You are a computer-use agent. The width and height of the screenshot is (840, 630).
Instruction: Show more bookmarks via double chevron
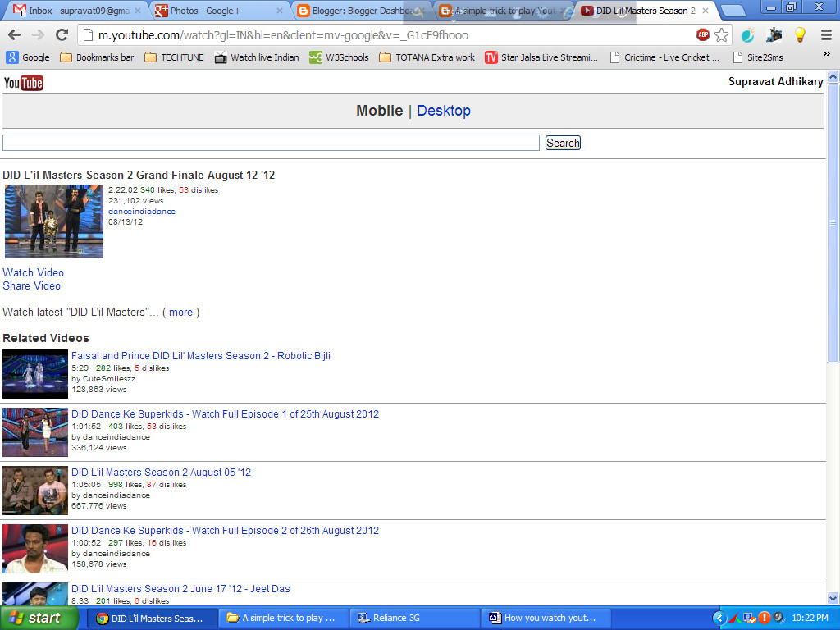827,55
